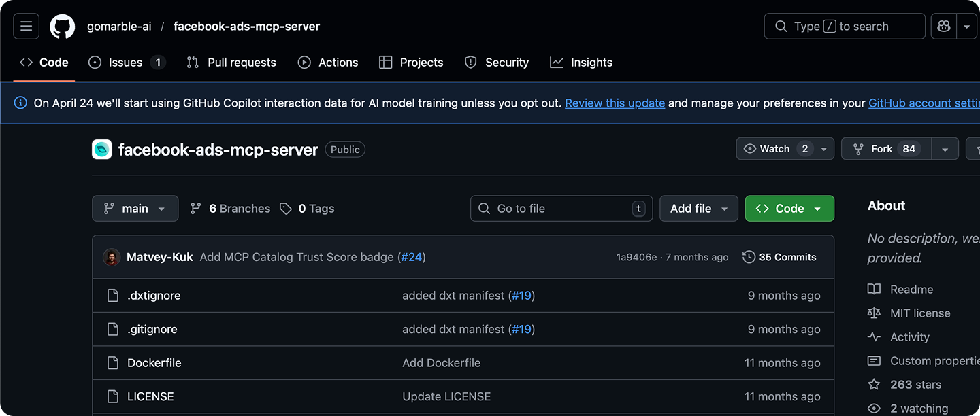Click the Public visibility label
The image size is (980, 416).
(345, 150)
